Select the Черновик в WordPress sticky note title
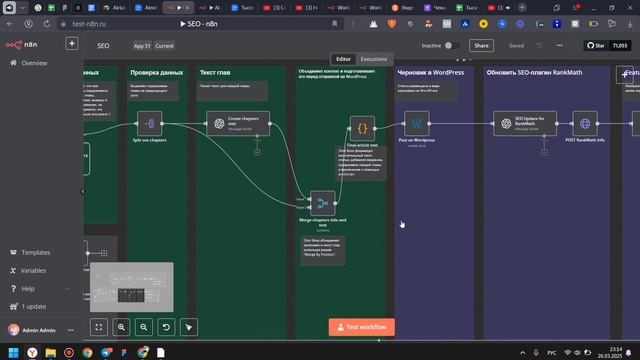Image resolution: width=640 pixels, height=360 pixels. pos(431,72)
